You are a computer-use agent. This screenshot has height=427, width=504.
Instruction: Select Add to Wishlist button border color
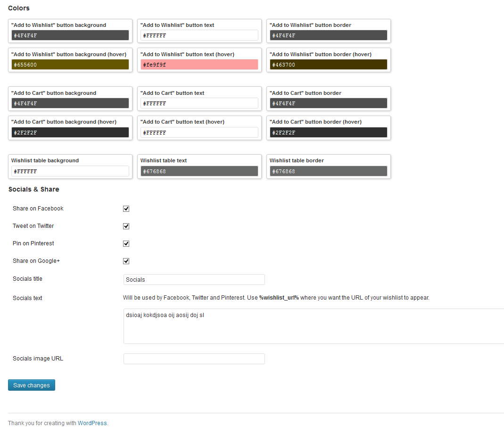tap(328, 35)
